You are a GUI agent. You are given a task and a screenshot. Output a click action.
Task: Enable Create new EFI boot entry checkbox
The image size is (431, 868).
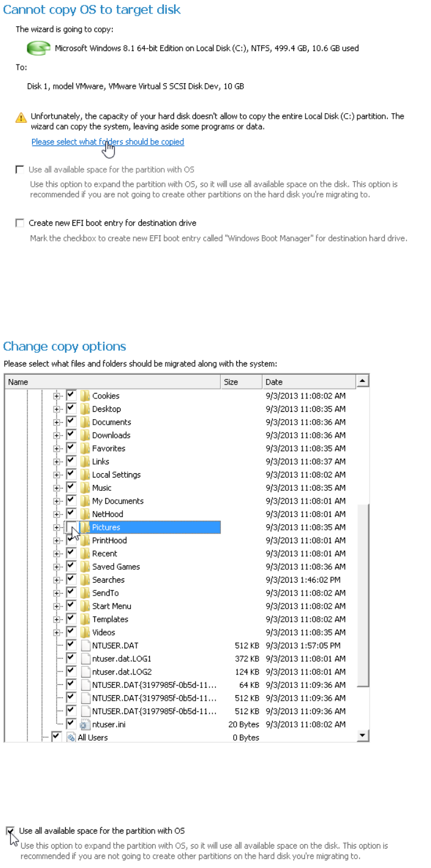20,223
